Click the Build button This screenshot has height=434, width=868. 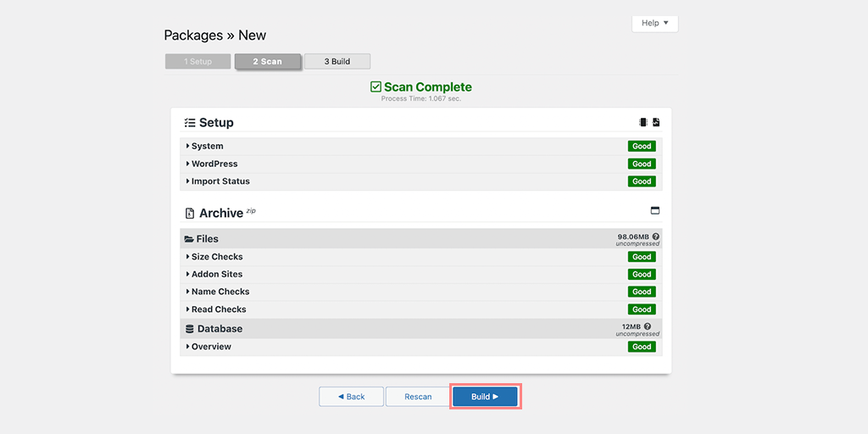tap(485, 397)
